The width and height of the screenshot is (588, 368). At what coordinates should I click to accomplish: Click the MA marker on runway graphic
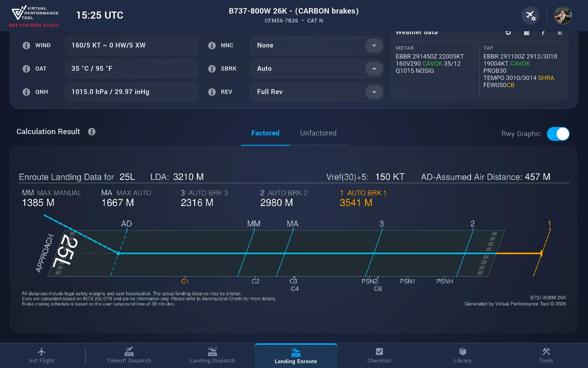[292, 224]
